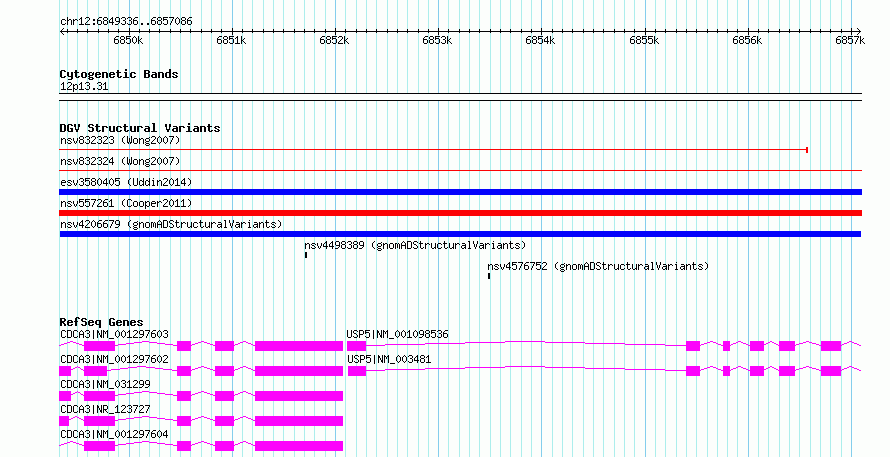
Task: Click the largest exon of CDCA3 NR_123727
Action: [x=299, y=421]
